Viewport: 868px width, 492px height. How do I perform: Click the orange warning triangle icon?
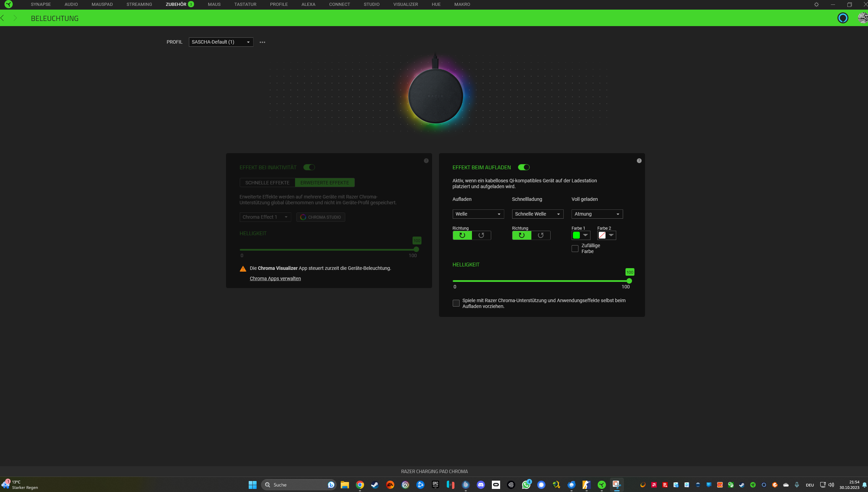[x=243, y=269]
